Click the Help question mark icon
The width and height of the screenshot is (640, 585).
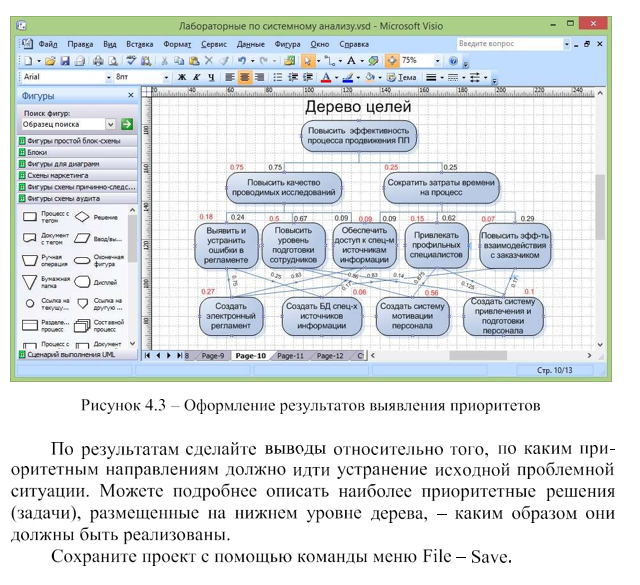coord(453,61)
